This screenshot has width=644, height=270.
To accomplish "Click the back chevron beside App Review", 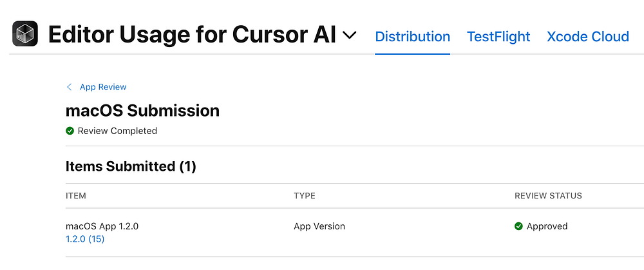I will tap(70, 87).
